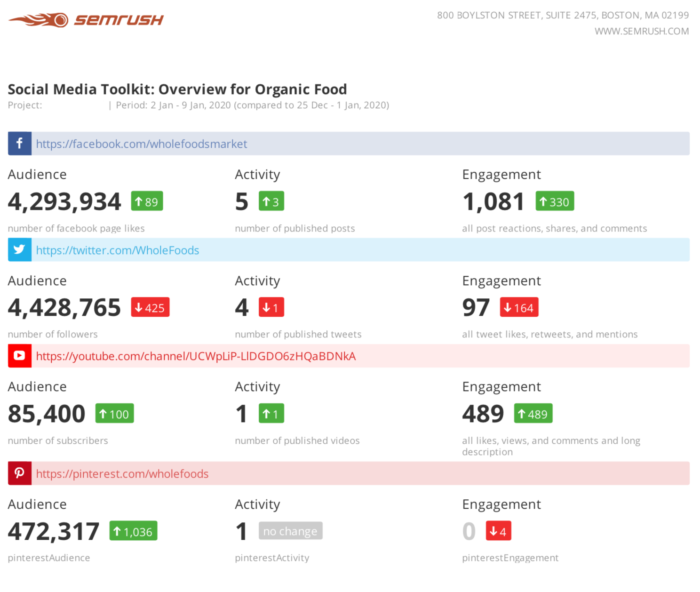
Task: Click the Twitter bird icon
Action: [19, 250]
